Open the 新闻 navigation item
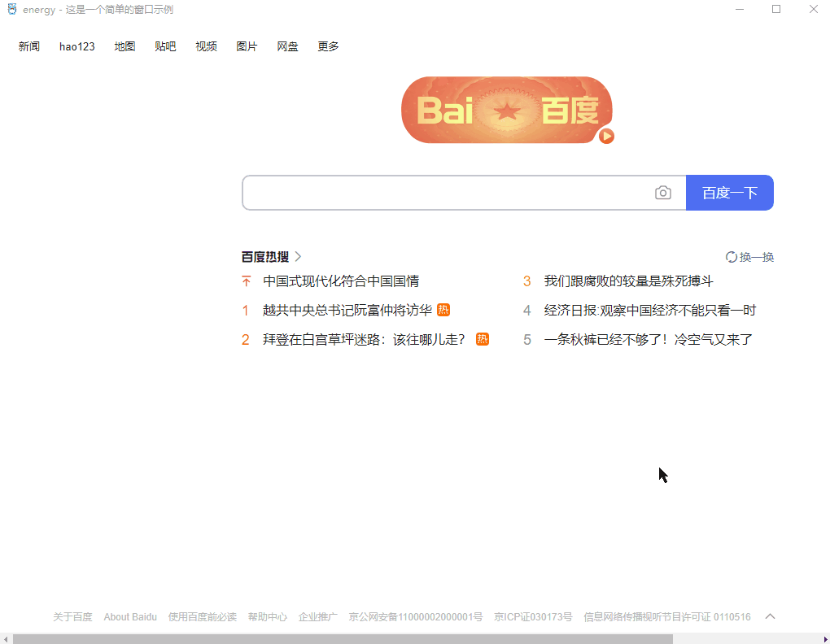This screenshot has height=644, width=830. (x=29, y=46)
